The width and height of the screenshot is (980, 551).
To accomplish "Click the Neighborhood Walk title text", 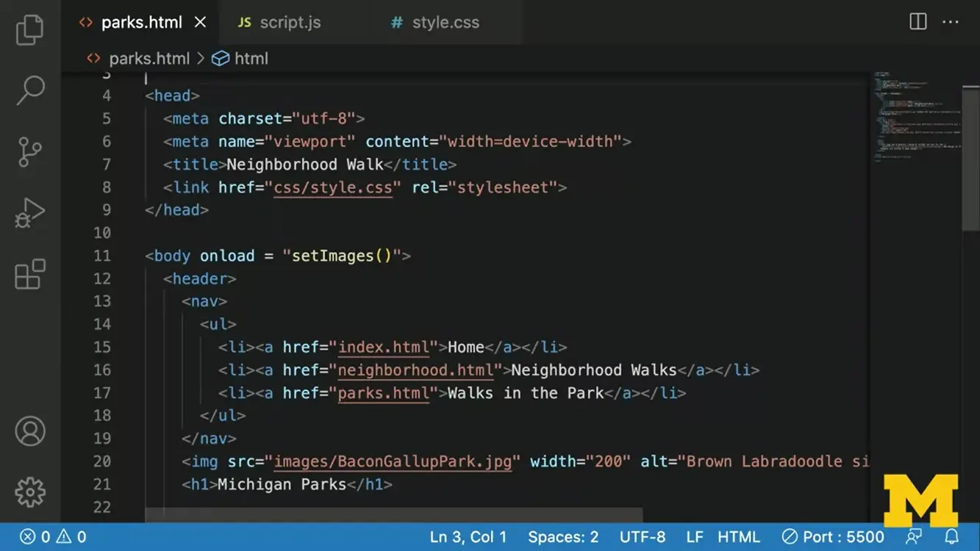I will (304, 165).
